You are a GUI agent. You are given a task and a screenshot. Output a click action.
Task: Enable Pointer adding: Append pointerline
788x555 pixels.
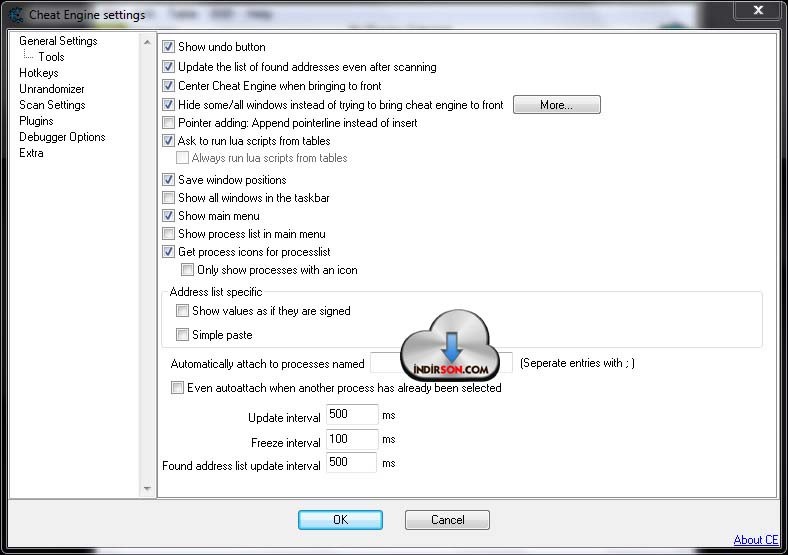tap(168, 123)
